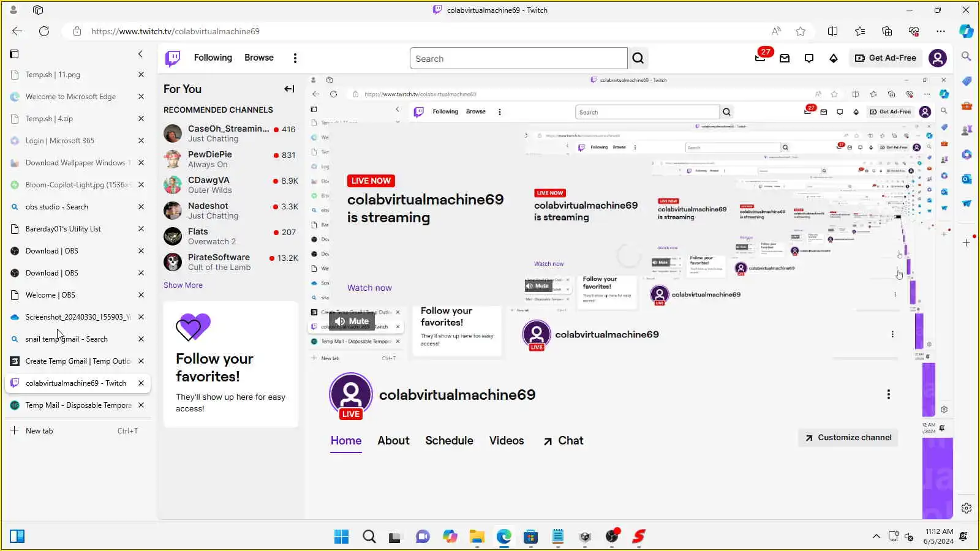980x551 pixels.
Task: Show hidden system tray icons
Action: pos(876,537)
